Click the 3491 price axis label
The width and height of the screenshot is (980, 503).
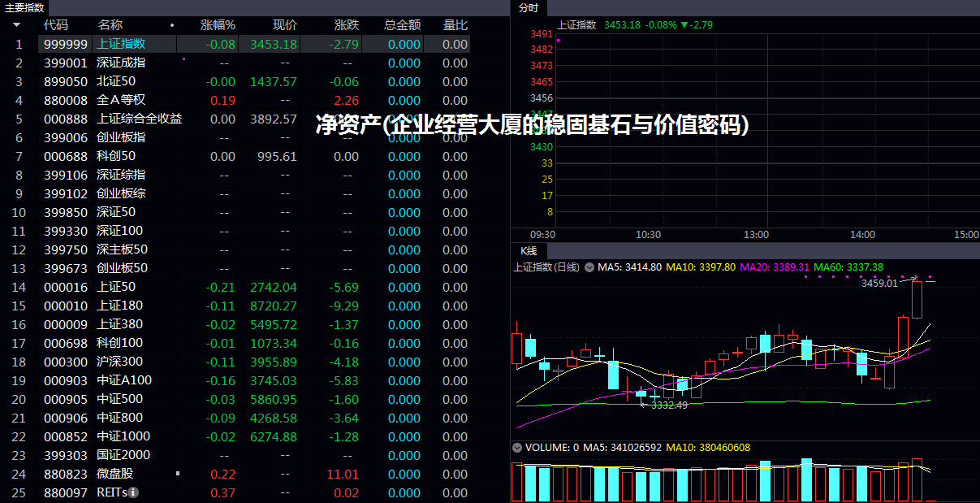click(x=542, y=34)
